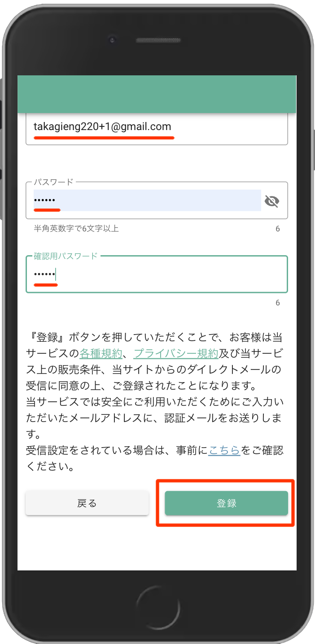Click the パスワード field label
The height and width of the screenshot is (644, 315).
pyautogui.click(x=53, y=182)
